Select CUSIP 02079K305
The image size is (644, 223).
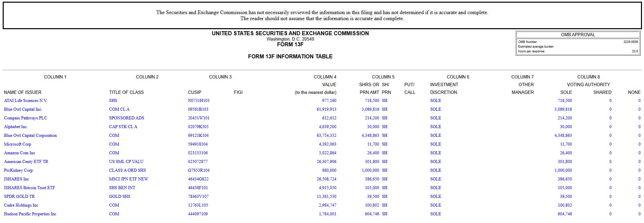tap(198, 127)
